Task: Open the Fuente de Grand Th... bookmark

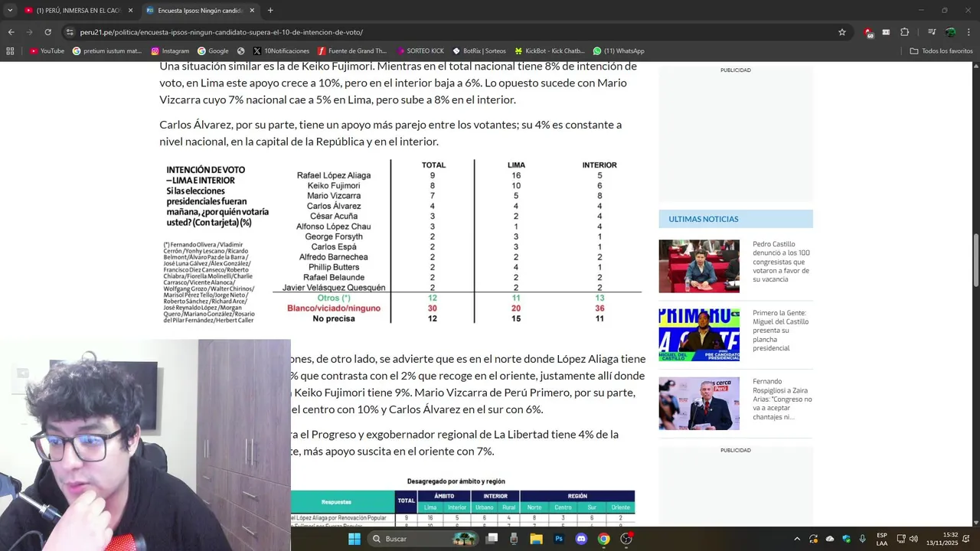Action: 352,51
